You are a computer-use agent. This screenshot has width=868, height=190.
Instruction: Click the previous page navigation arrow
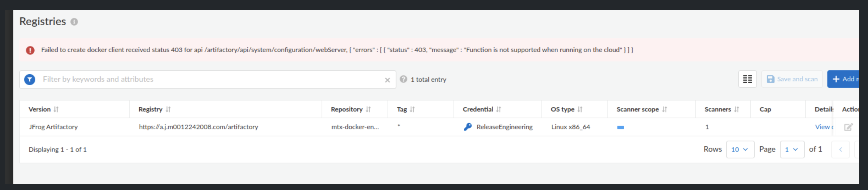[x=840, y=149]
